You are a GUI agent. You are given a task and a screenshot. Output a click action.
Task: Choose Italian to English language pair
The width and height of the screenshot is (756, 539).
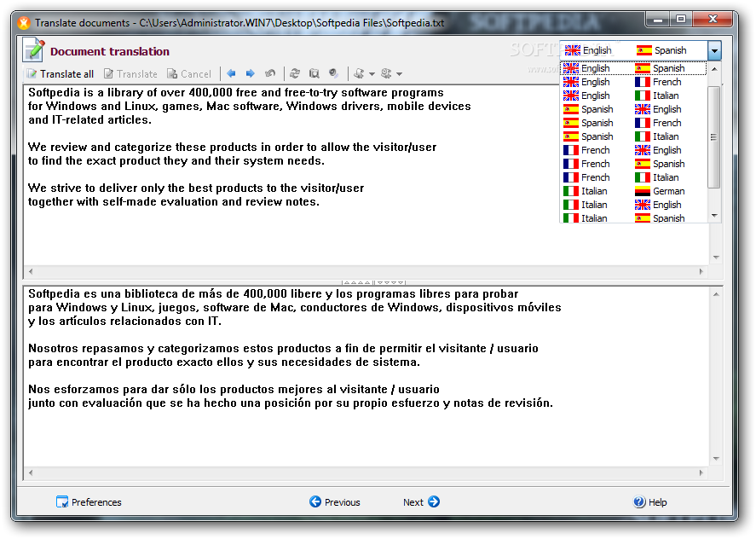[633, 205]
